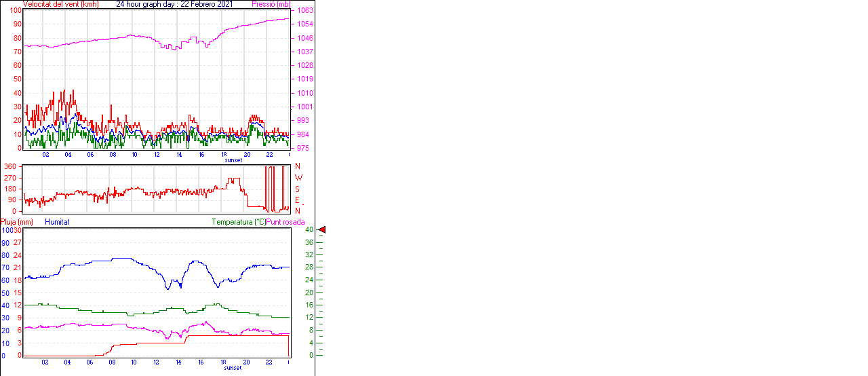Click the 'sunset' marker under the bottom graph
This screenshot has height=376, width=868.
(x=233, y=368)
